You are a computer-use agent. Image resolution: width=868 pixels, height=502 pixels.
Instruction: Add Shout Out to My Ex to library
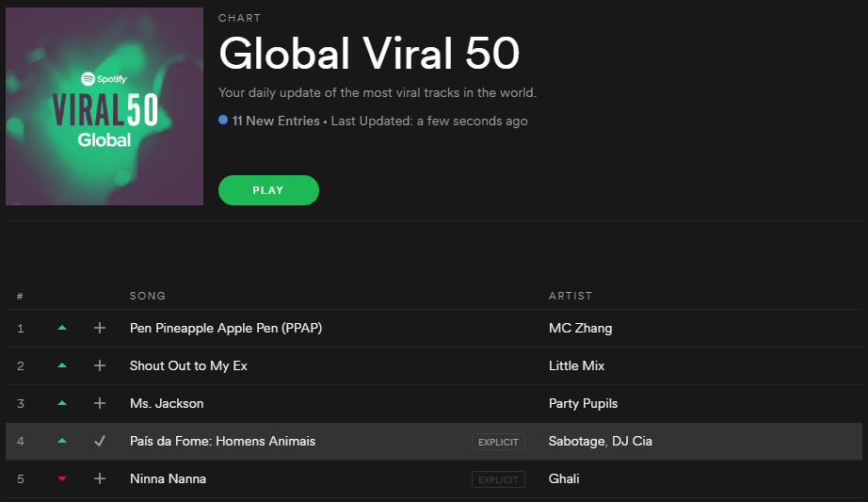[100, 365]
